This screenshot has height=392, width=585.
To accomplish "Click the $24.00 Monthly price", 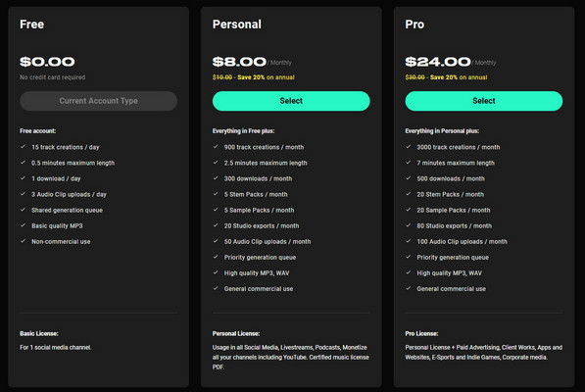I will click(451, 62).
